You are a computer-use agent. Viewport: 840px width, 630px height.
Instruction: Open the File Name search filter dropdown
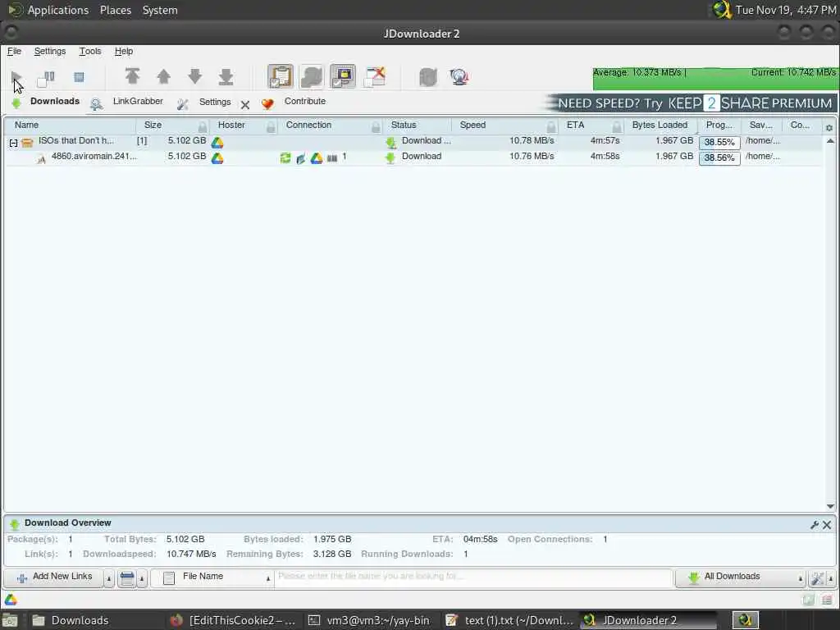click(212, 577)
